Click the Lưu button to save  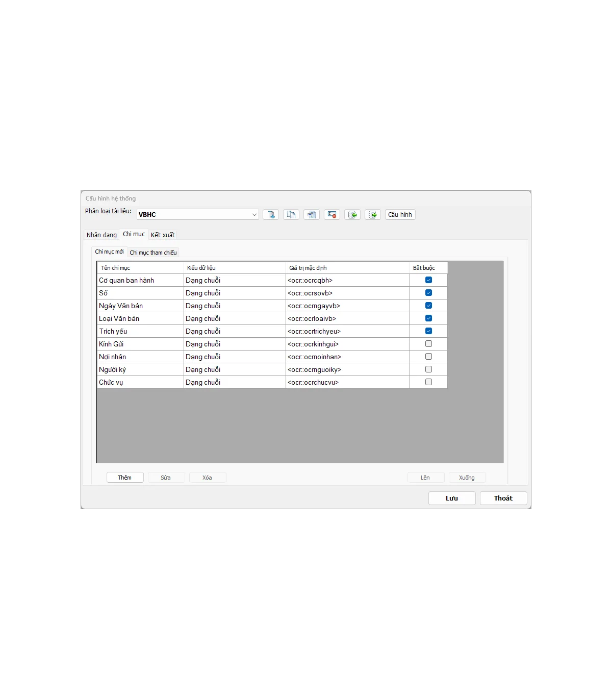pos(452,498)
